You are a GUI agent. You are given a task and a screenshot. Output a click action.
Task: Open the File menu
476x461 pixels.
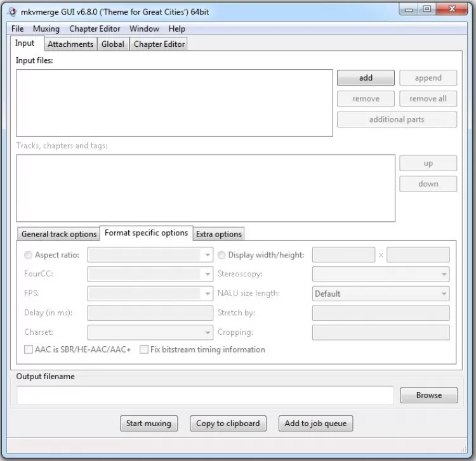tap(17, 29)
